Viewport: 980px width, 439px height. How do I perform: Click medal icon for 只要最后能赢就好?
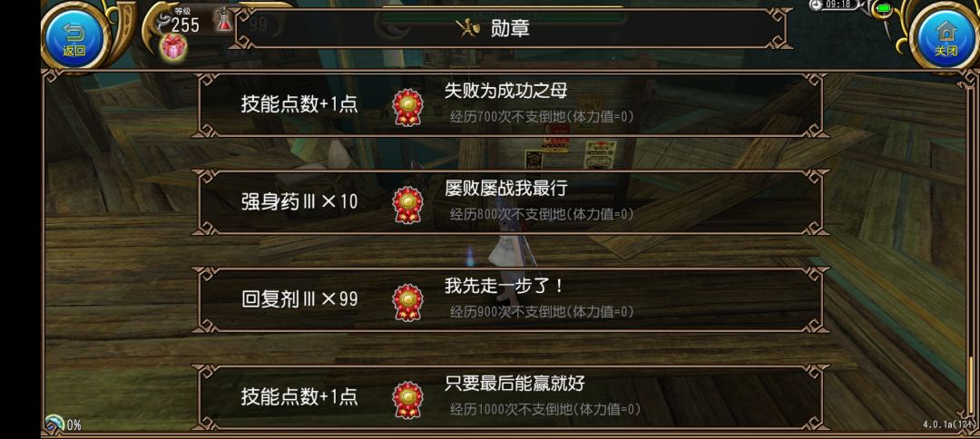tap(407, 400)
